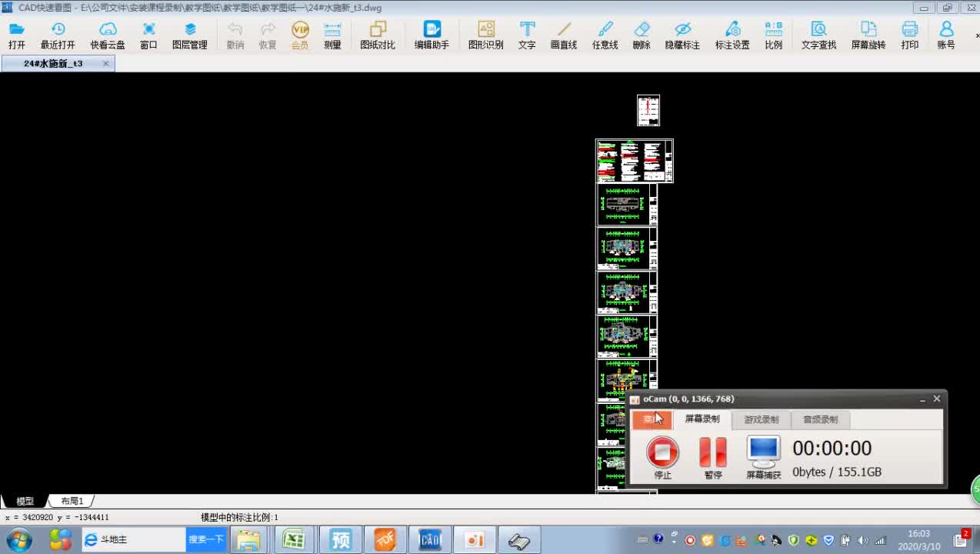Close the oCam window
Image resolution: width=980 pixels, height=554 pixels.
tap(936, 399)
